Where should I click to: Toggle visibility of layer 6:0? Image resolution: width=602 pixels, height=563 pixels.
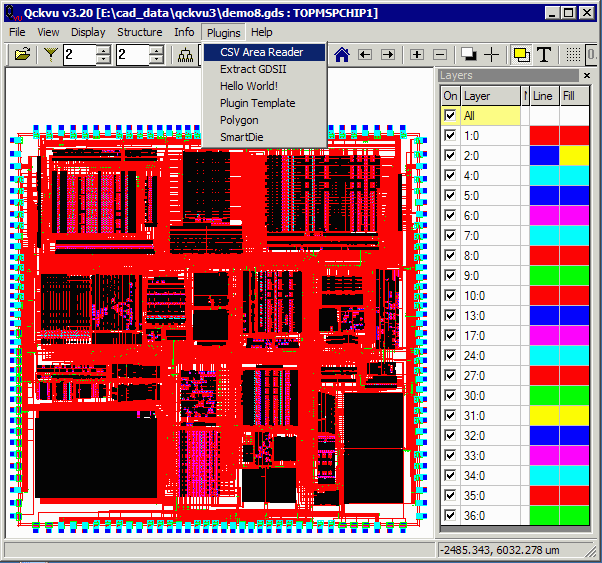(x=450, y=215)
